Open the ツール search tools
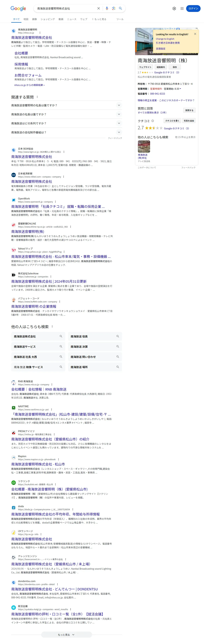Screen dimensions: 204x644 pos(120,19)
